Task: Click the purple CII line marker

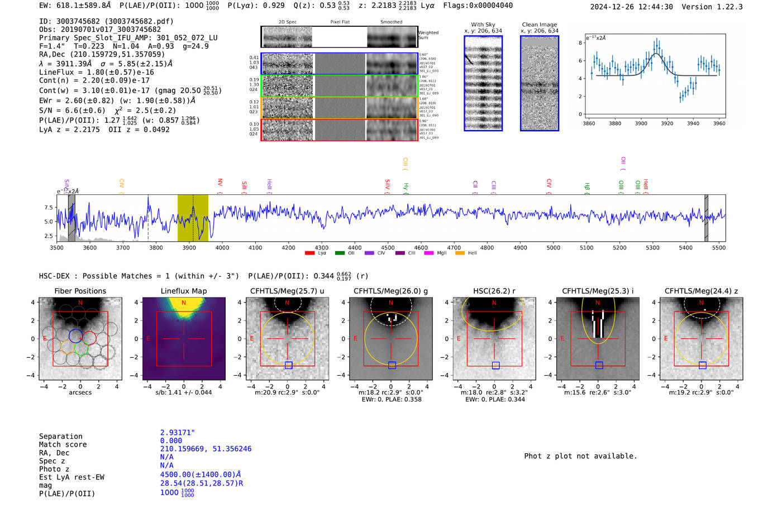Action: [475, 188]
